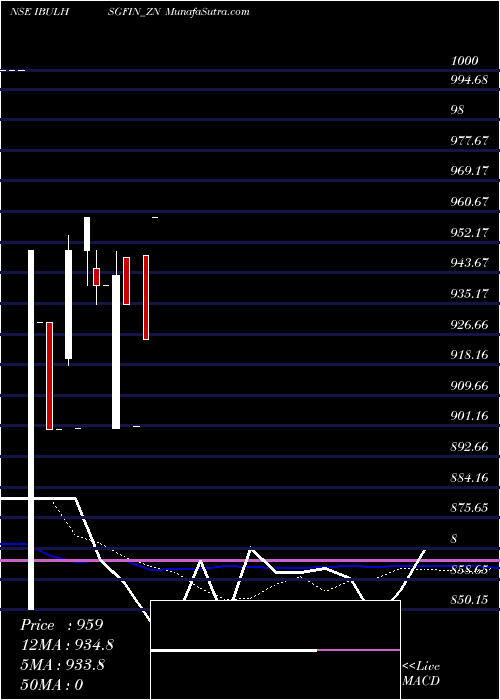Click the 12MA : 934.8 readout
This screenshot has height=700, width=500.
67,645
